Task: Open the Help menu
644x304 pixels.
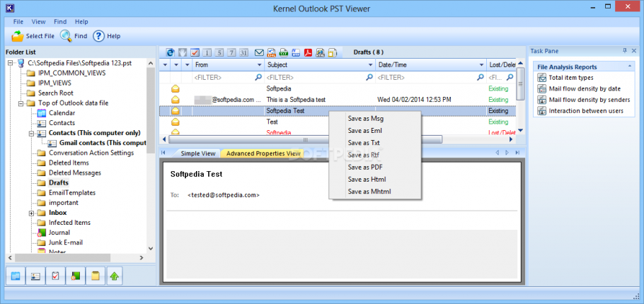Action: point(81,22)
